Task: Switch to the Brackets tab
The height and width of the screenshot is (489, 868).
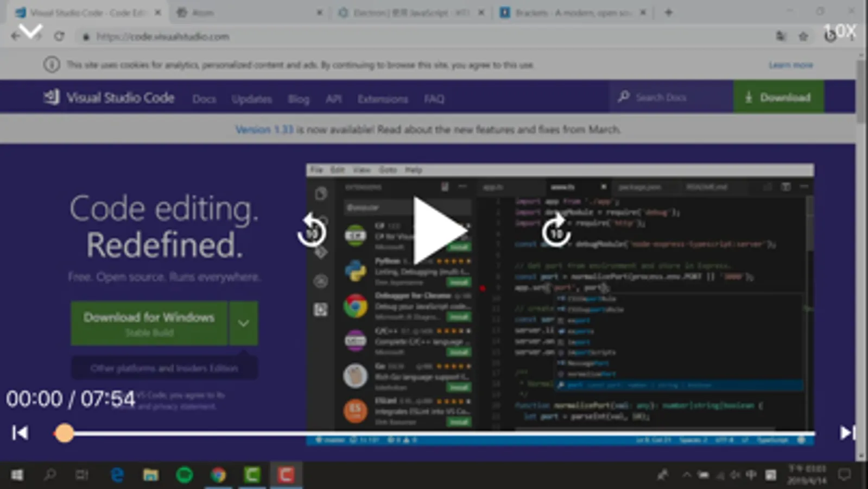Action: (573, 12)
